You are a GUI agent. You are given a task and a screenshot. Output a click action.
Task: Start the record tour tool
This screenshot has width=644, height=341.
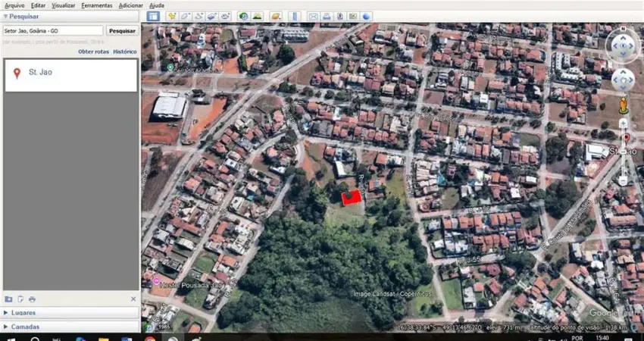tap(225, 16)
